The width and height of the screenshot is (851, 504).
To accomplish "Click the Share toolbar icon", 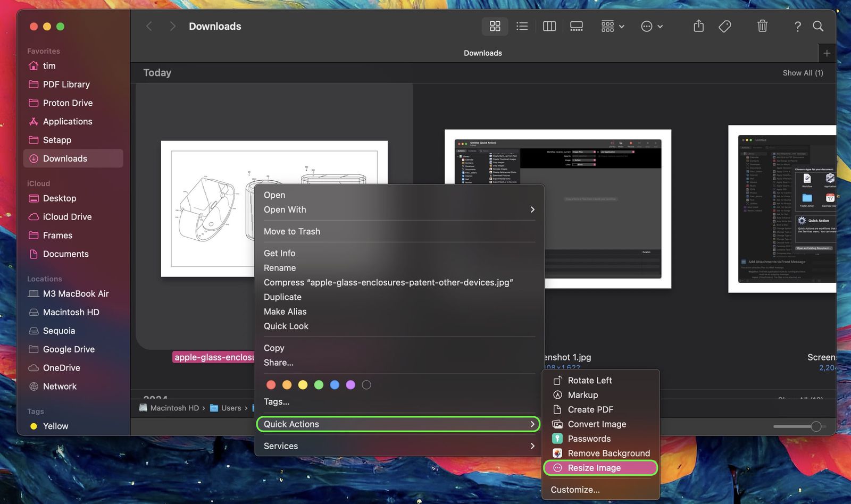I will [x=698, y=26].
